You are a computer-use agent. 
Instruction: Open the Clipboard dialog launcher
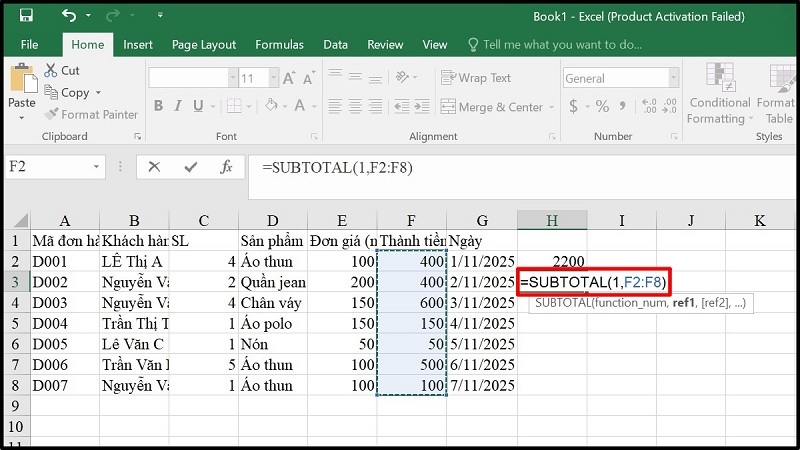[137, 136]
